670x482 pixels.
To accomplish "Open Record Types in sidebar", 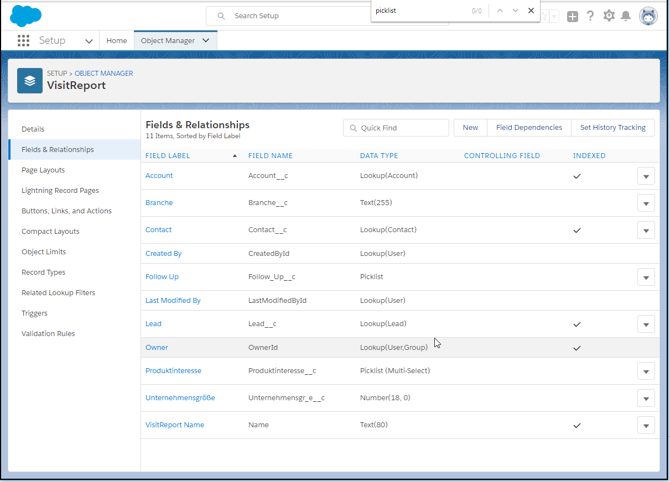I will click(x=44, y=272).
